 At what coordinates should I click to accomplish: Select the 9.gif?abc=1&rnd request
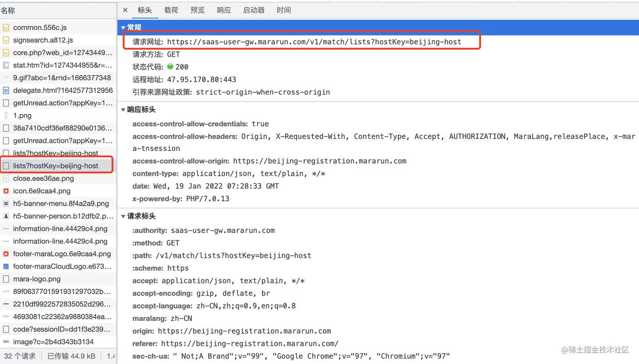pos(58,78)
